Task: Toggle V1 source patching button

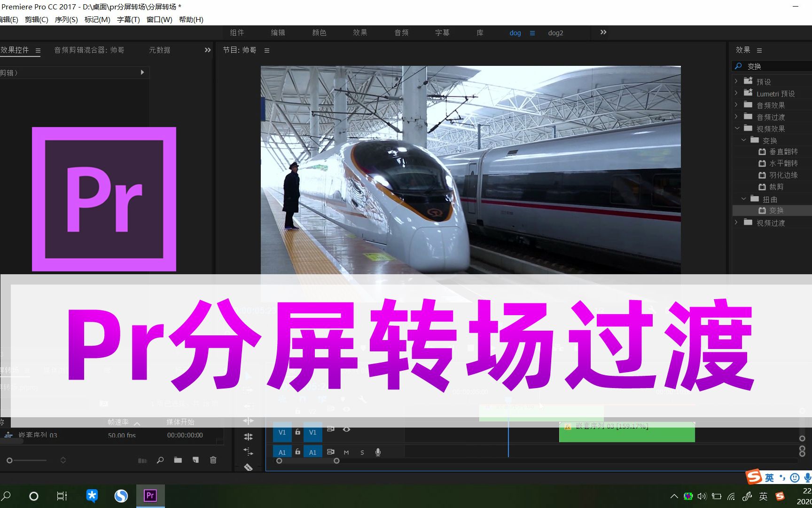Action: click(x=282, y=432)
